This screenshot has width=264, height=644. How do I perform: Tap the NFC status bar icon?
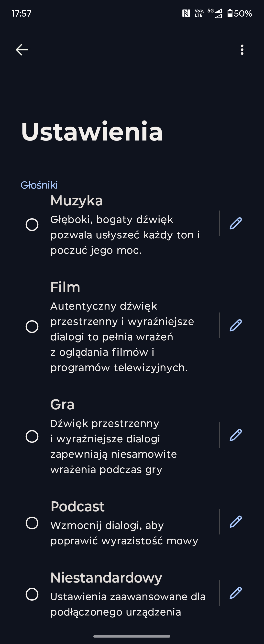186,13
